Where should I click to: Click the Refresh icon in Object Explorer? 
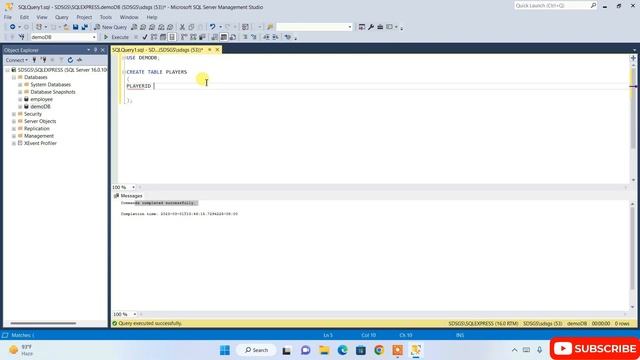tap(70, 60)
